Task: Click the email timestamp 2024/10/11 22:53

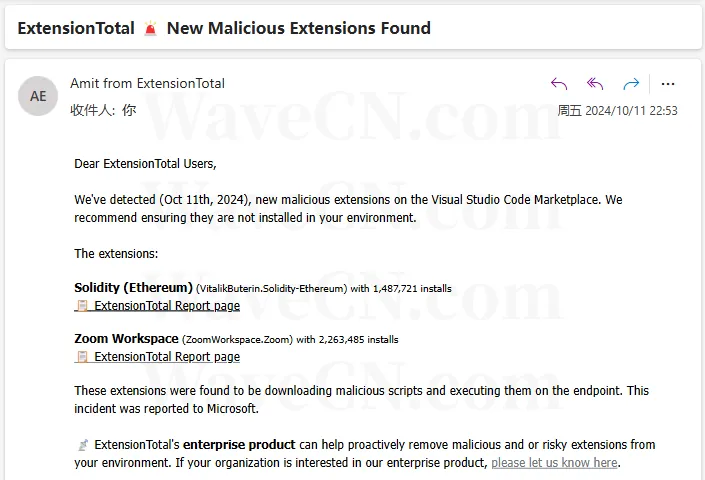Action: click(631, 111)
